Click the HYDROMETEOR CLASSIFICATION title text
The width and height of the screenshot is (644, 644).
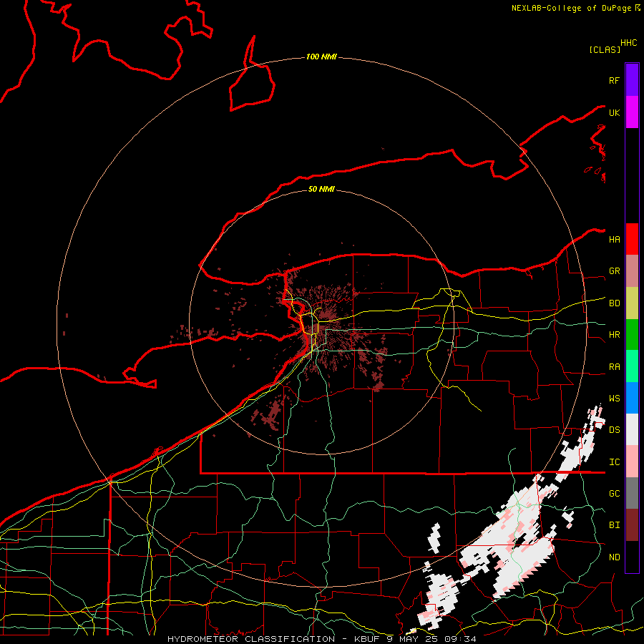click(251, 639)
